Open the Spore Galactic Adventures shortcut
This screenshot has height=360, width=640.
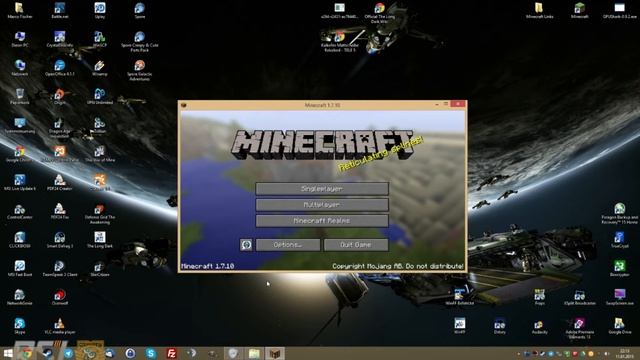click(x=140, y=70)
